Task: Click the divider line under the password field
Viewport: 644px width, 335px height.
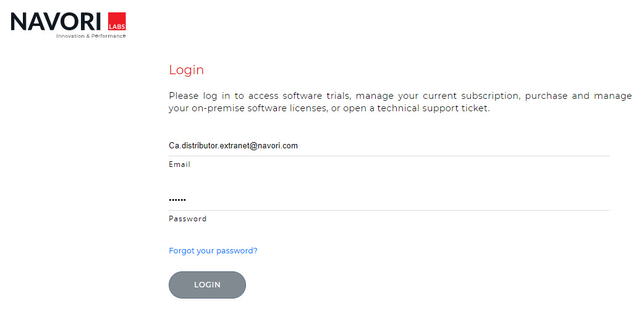Action: [x=389, y=210]
